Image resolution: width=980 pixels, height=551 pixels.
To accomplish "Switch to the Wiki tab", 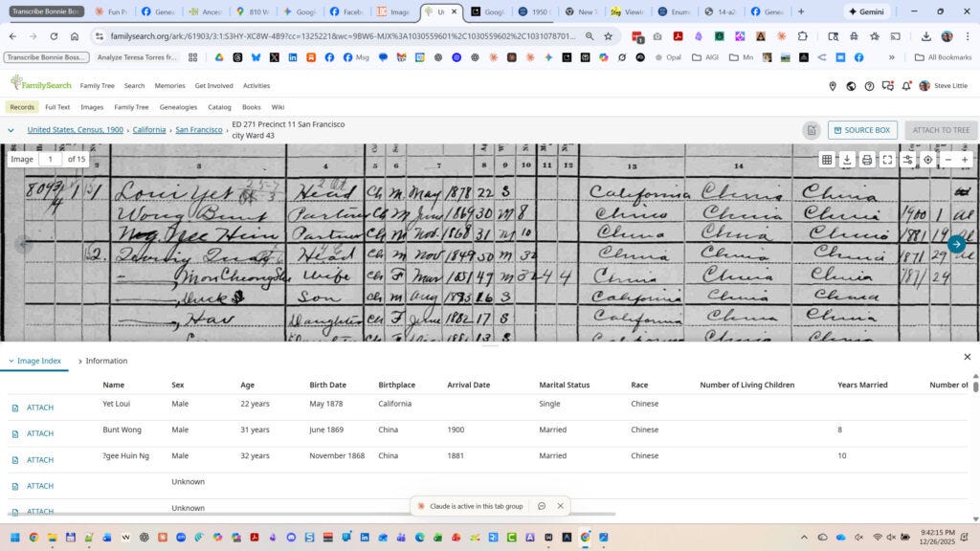I will pyautogui.click(x=278, y=107).
